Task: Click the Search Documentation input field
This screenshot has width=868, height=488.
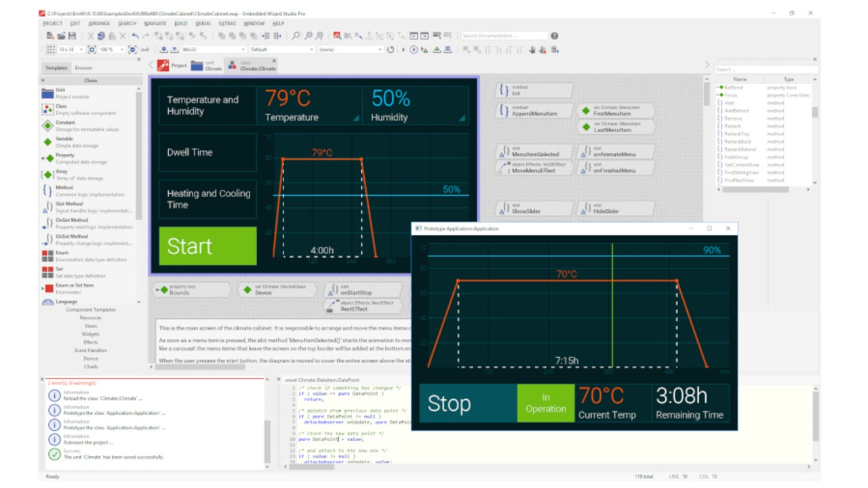Action: [503, 36]
